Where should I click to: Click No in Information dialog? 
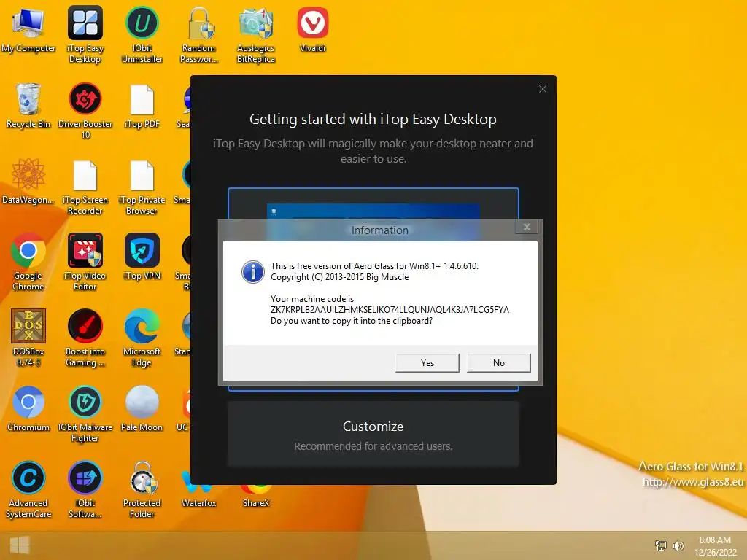tap(499, 363)
